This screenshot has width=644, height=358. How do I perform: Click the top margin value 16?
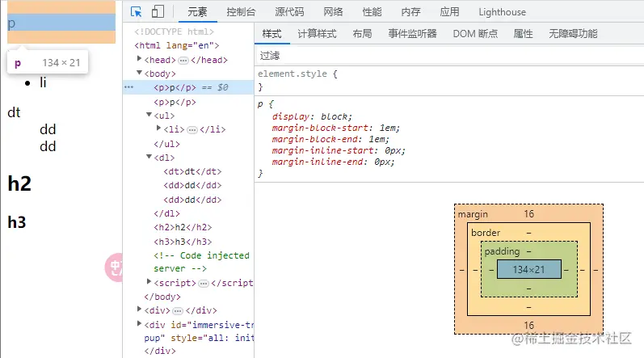[529, 214]
